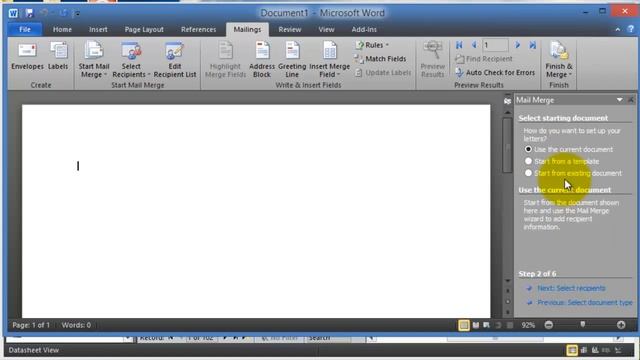Redo from Quick Access Toolbar
Screen dimensions: 640x360
click(63, 13)
